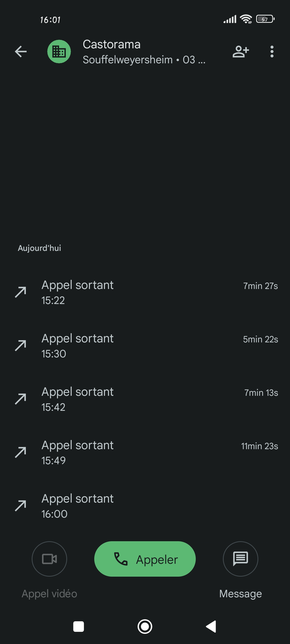Open the three-dot overflow menu
Screen dimensions: 290x644
point(272,52)
